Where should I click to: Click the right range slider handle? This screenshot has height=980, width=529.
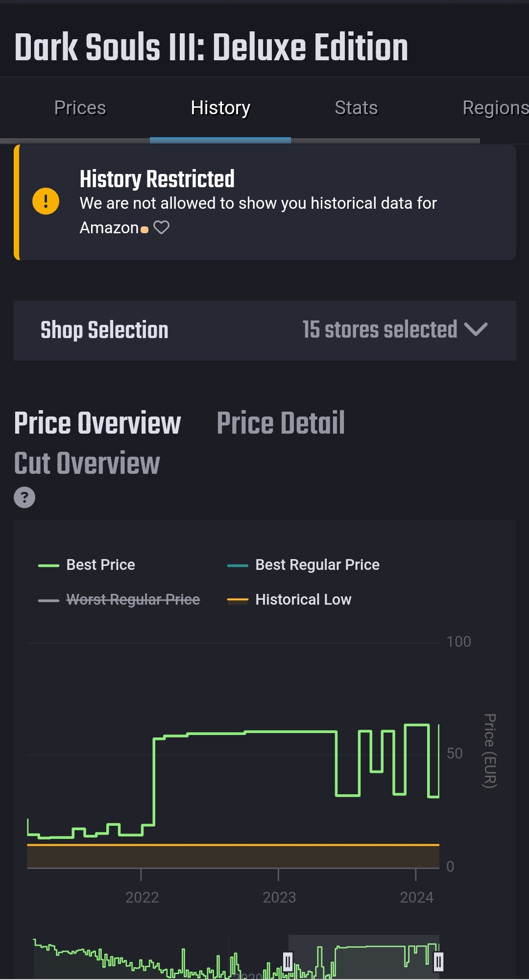pyautogui.click(x=438, y=961)
